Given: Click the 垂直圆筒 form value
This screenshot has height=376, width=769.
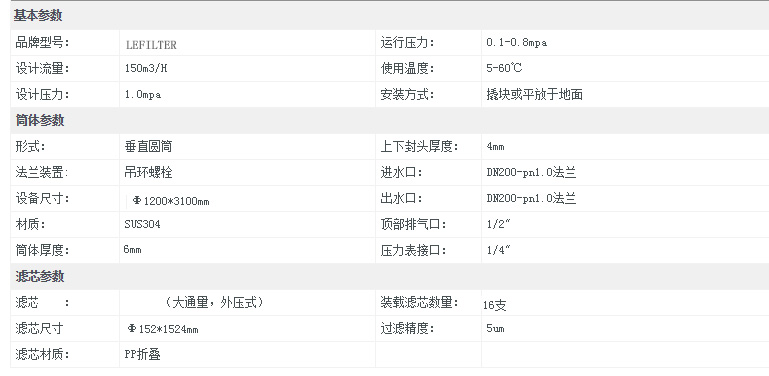Looking at the screenshot, I should pos(149,146).
